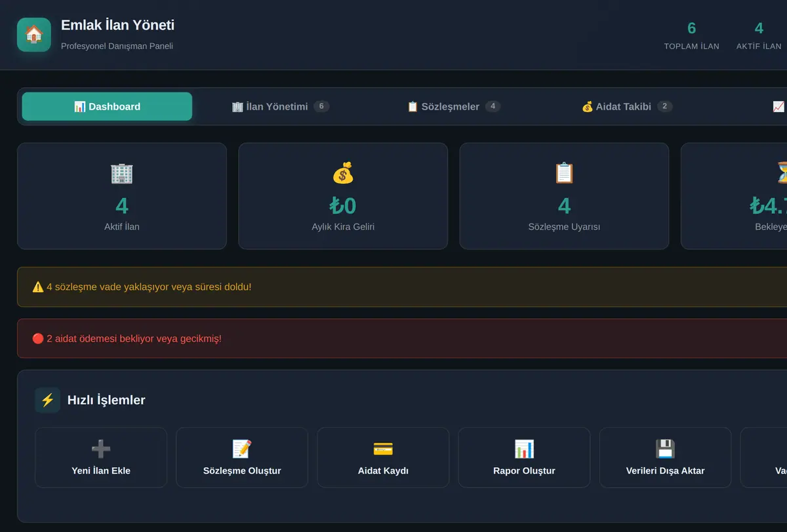
Task: Click the Verileri Dışa Aktar button
Action: pyautogui.click(x=665, y=458)
